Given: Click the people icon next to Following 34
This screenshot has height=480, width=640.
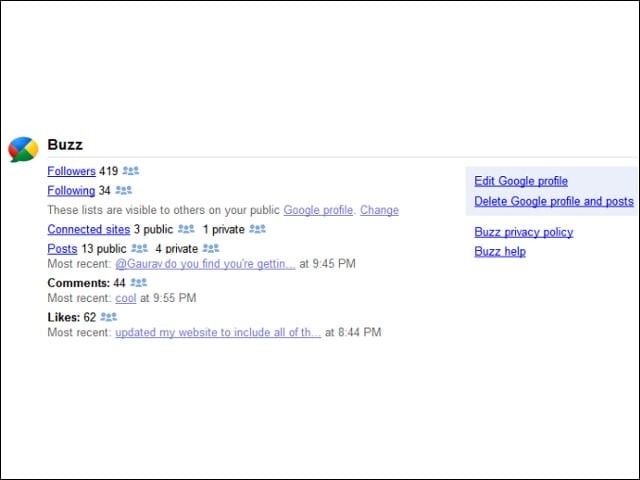Looking at the screenshot, I should tap(124, 190).
